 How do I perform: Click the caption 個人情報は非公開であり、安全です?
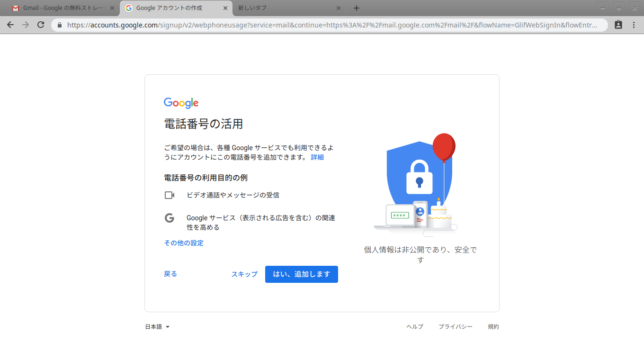click(x=420, y=255)
